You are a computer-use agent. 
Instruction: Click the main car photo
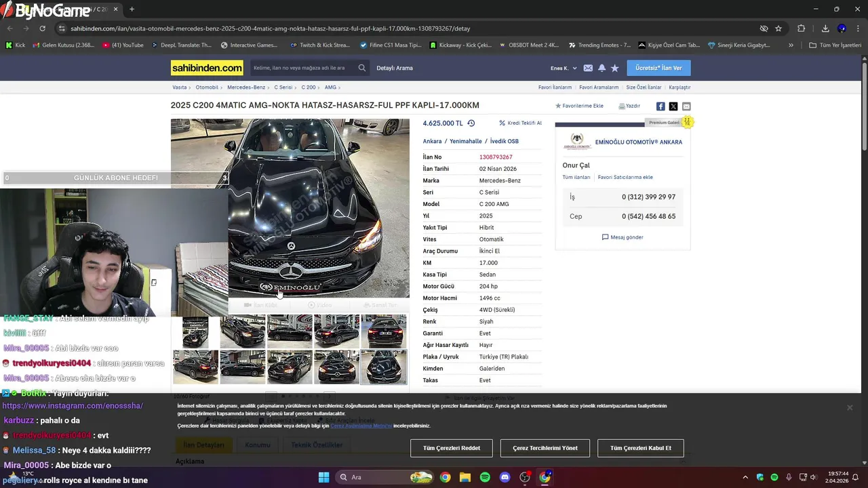pos(290,208)
